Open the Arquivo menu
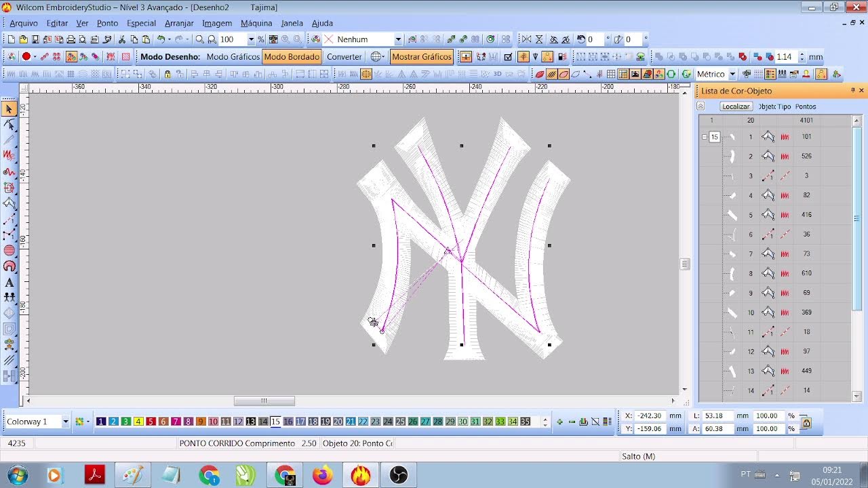868x488 pixels. click(24, 23)
